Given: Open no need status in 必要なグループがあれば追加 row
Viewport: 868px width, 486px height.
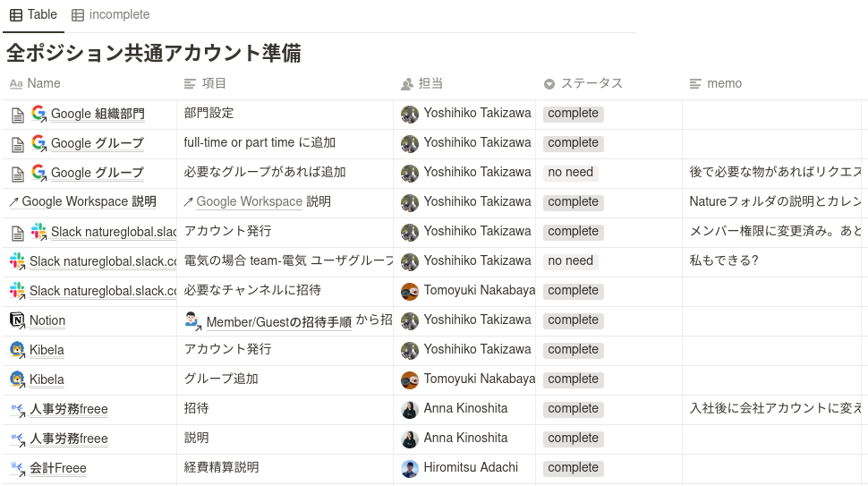Looking at the screenshot, I should point(570,173).
